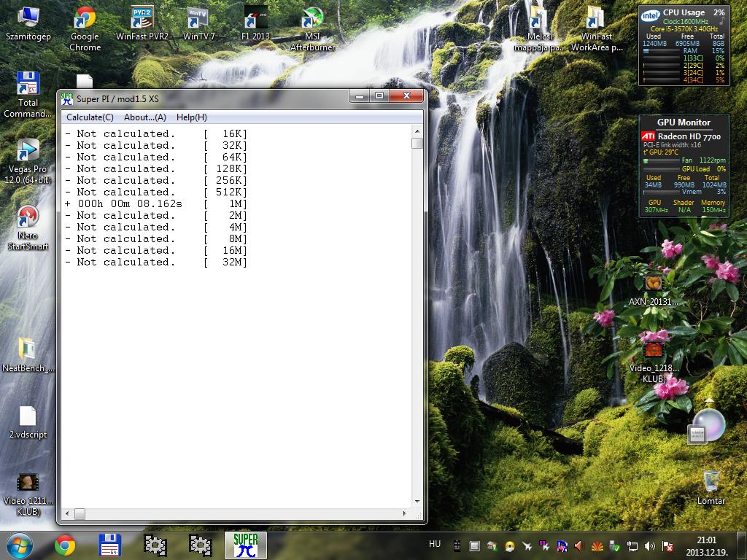Viewport: 747px width, 560px height.
Task: Click the Vmem usage bar
Action: [x=661, y=192]
